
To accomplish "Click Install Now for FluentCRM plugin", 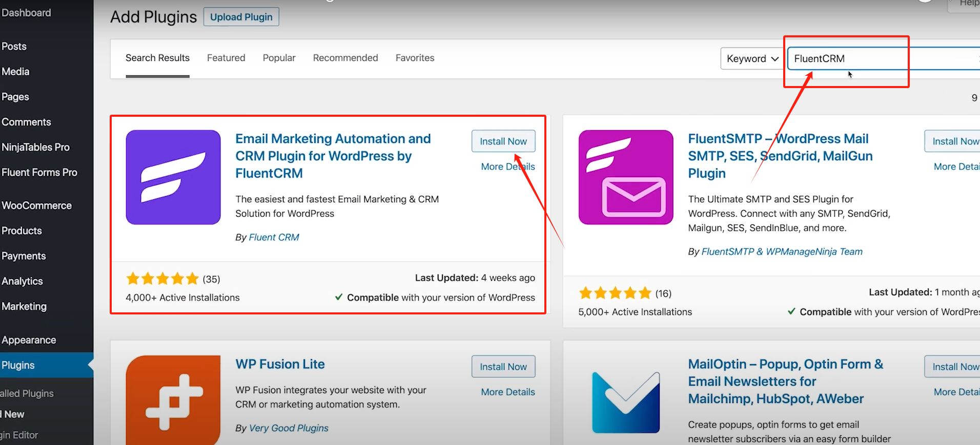I will [x=503, y=141].
